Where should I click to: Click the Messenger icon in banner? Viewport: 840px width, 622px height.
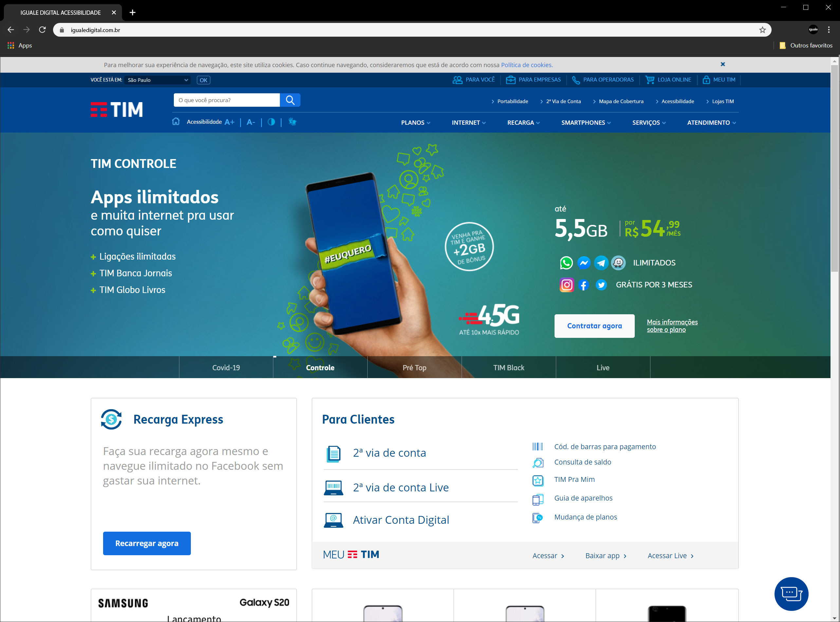point(584,263)
